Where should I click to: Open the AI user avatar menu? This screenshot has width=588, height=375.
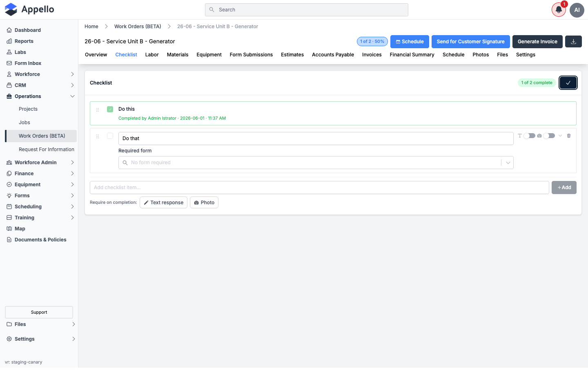[x=577, y=10]
